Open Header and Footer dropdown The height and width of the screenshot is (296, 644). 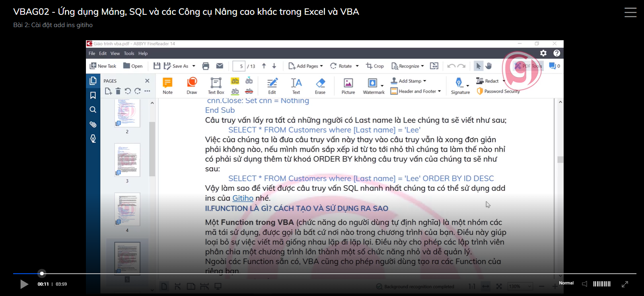coord(416,91)
